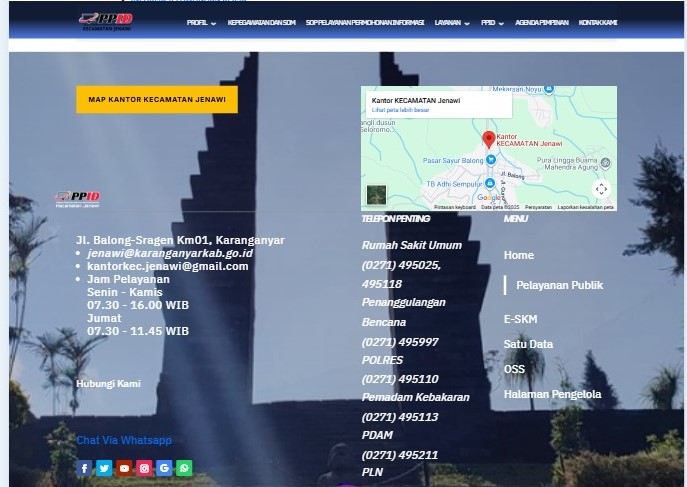
Task: Go to Pelayanan Publik footer link
Action: (x=559, y=285)
